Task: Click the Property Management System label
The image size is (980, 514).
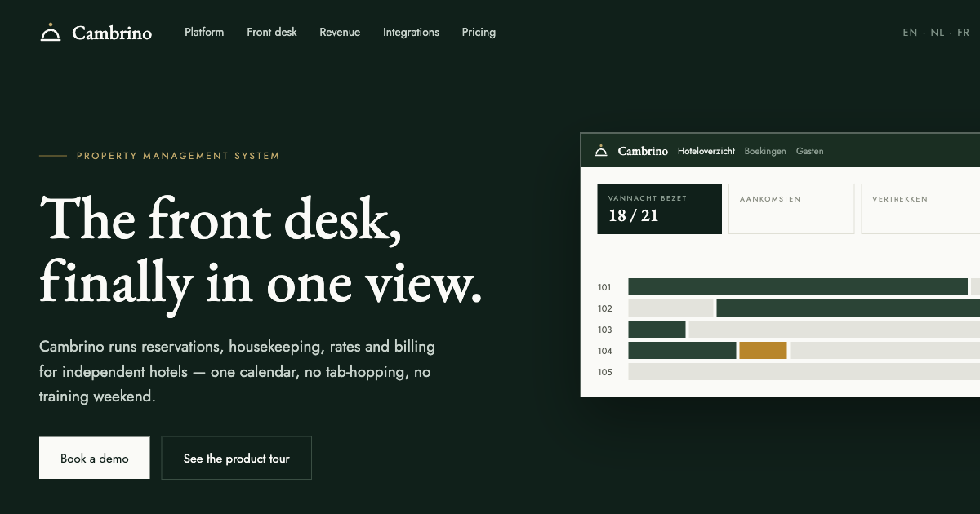Action: pos(178,156)
